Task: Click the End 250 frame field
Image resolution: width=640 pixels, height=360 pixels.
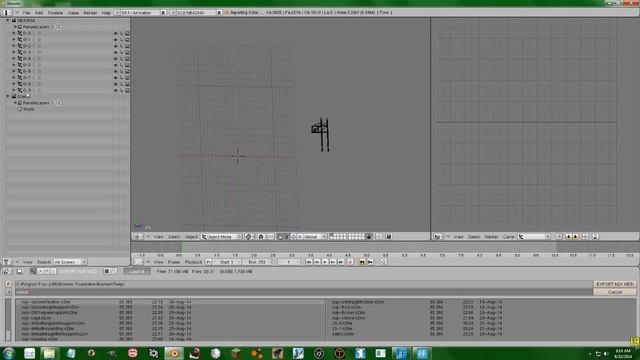Action: [x=257, y=262]
